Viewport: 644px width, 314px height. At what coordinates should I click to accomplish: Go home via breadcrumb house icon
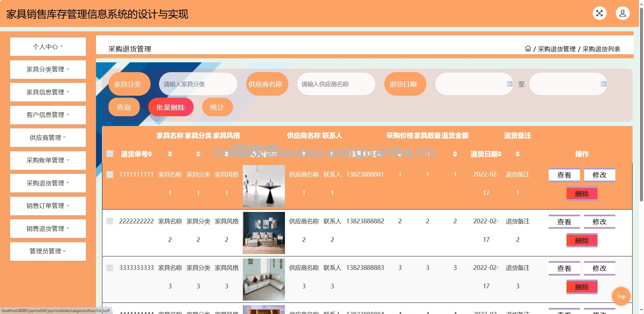point(528,49)
